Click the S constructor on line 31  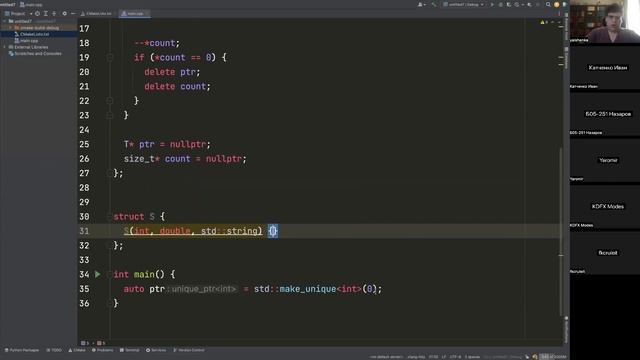(x=127, y=231)
